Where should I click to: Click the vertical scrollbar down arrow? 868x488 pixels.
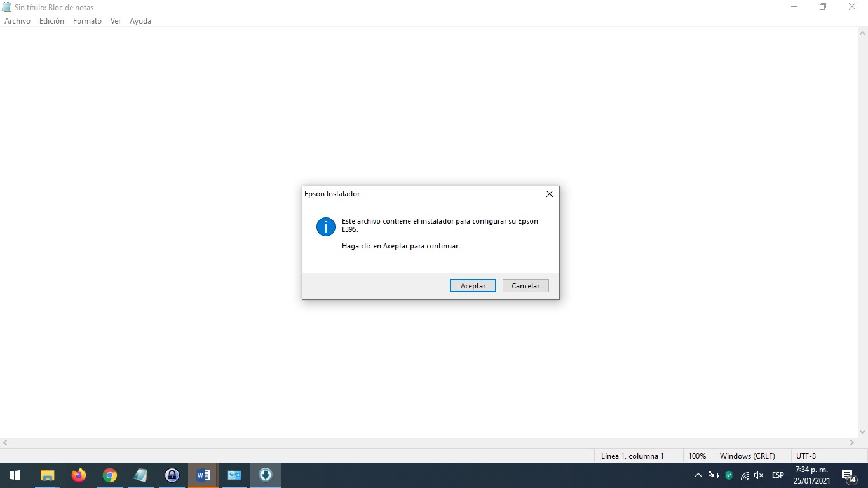[x=862, y=432]
